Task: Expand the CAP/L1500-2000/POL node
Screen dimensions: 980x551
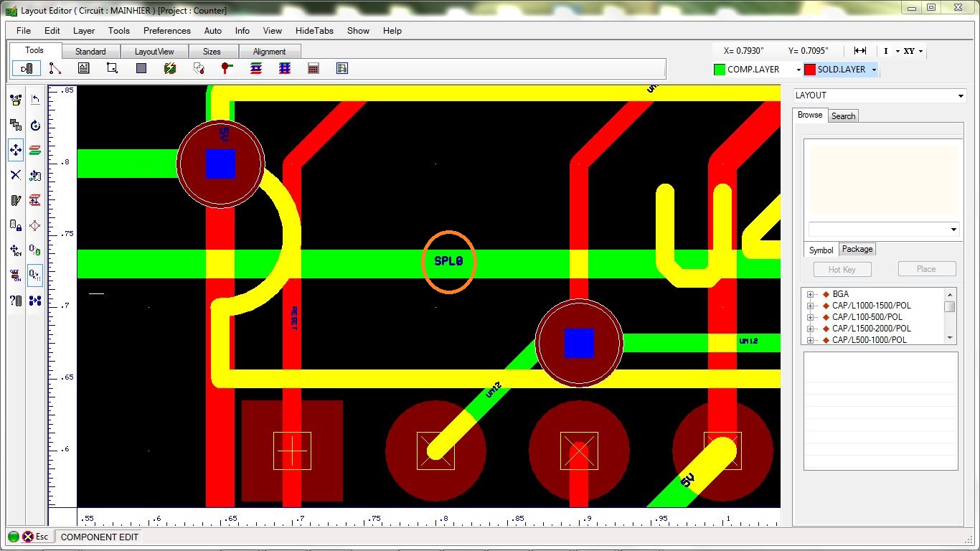Action: pos(811,329)
